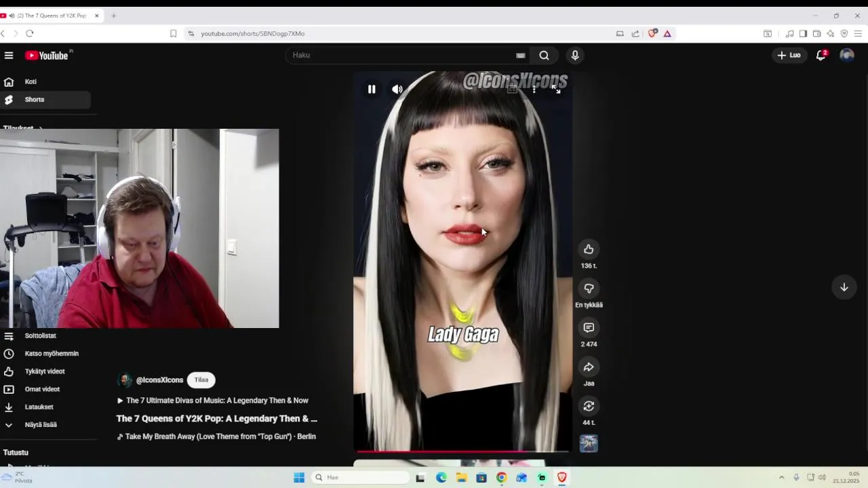Screen dimensions: 868x488
Task: Mute the Short using the speaker icon
Action: click(397, 89)
